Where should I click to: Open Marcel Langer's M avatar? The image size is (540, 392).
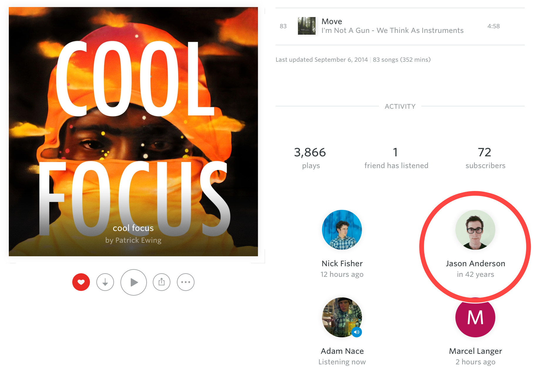(x=475, y=317)
